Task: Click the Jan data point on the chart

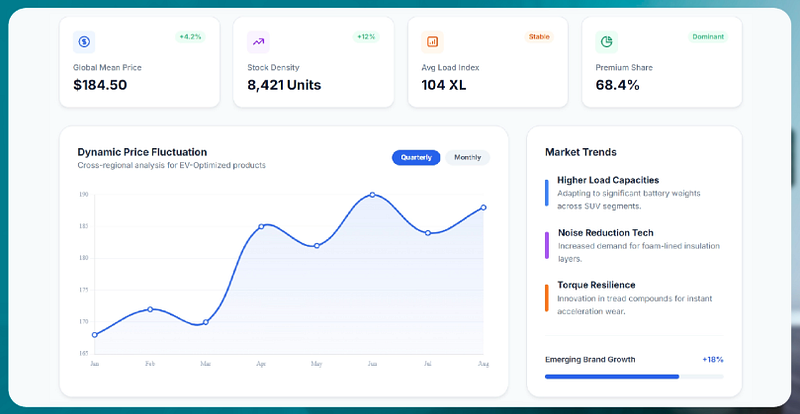Action: (95, 335)
